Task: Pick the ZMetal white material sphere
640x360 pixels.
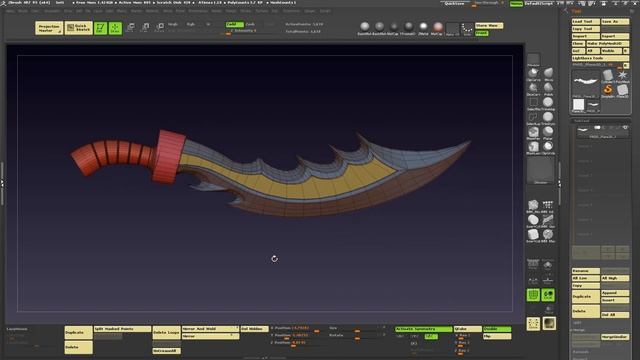Action: click(423, 27)
